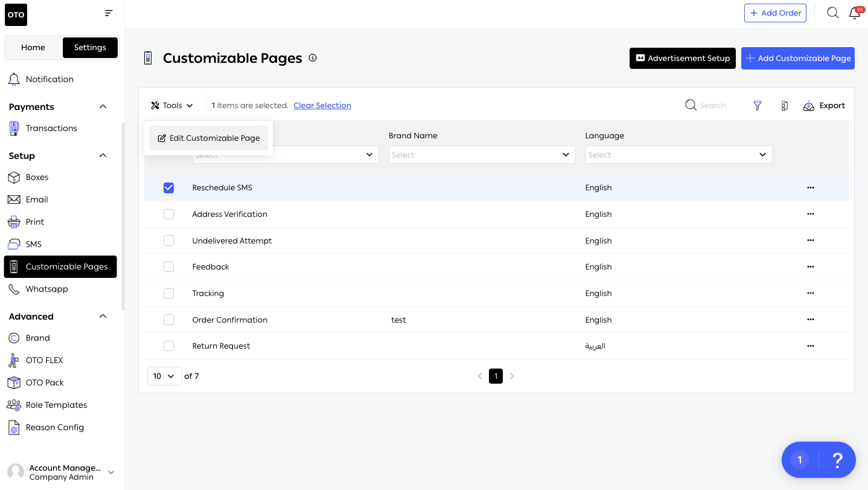Viewport: 868px width, 490px height.
Task: Select Edit Customizable Page menu item
Action: tap(209, 138)
